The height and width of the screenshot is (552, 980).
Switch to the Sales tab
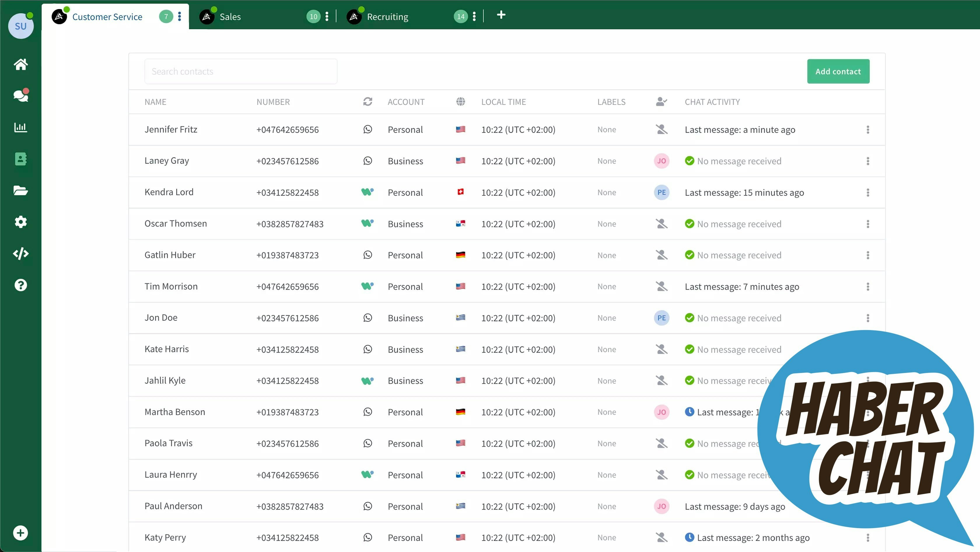coord(230,17)
